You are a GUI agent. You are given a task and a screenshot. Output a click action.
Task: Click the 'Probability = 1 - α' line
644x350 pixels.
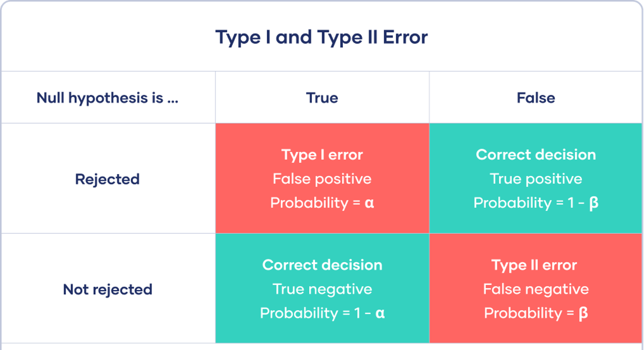(322, 313)
